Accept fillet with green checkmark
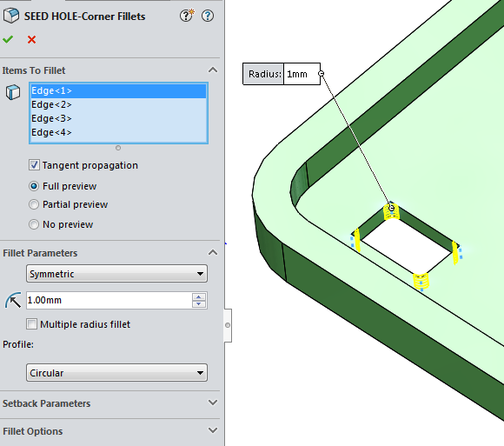Image resolution: width=504 pixels, height=446 pixels. (x=8, y=39)
